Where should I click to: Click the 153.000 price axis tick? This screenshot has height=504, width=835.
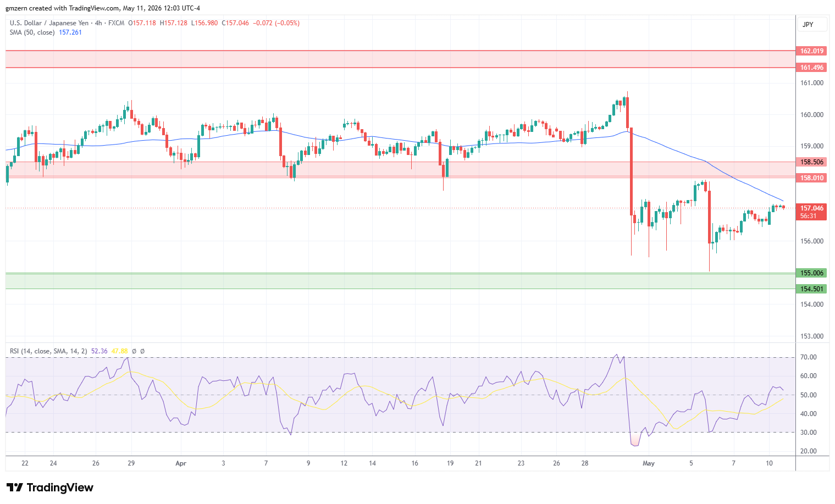pos(812,336)
